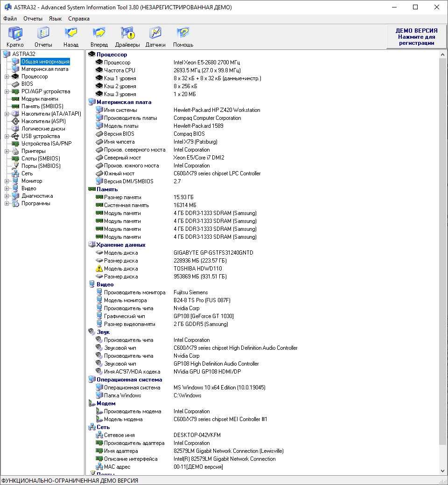Click the Частота CPU row label

point(119,70)
